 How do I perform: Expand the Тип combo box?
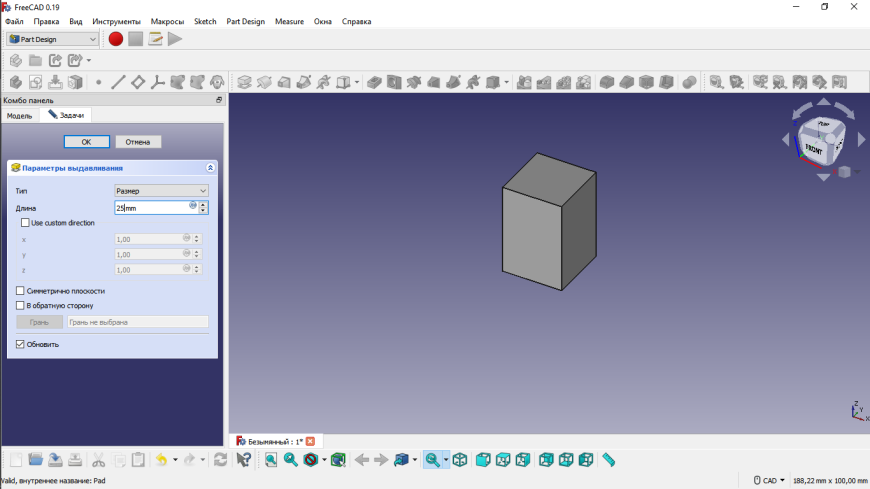(x=160, y=190)
